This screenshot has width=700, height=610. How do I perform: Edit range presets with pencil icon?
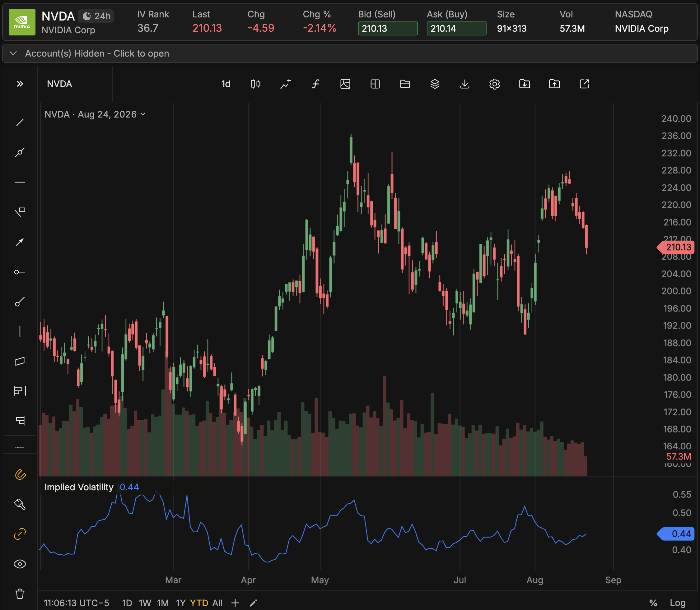coord(253,603)
